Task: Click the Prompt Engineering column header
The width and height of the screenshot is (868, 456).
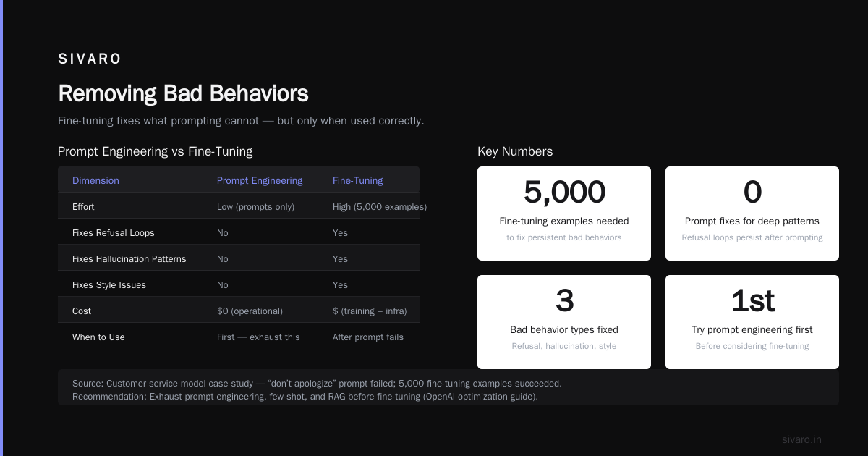Action: [260, 181]
